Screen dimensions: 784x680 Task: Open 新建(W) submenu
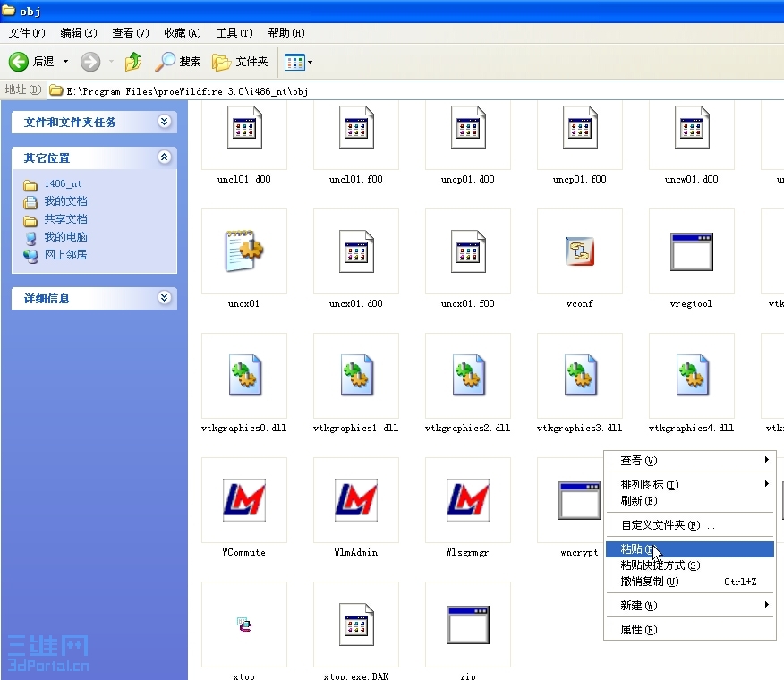(690, 606)
